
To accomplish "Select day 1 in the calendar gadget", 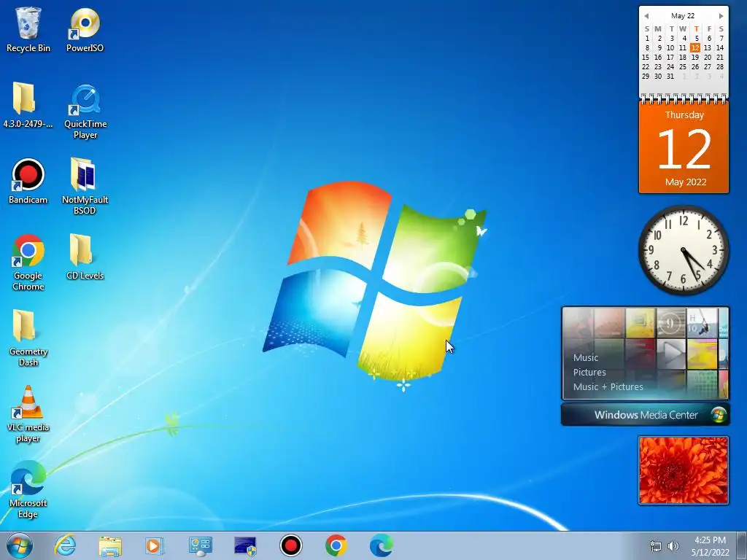I will coord(647,38).
